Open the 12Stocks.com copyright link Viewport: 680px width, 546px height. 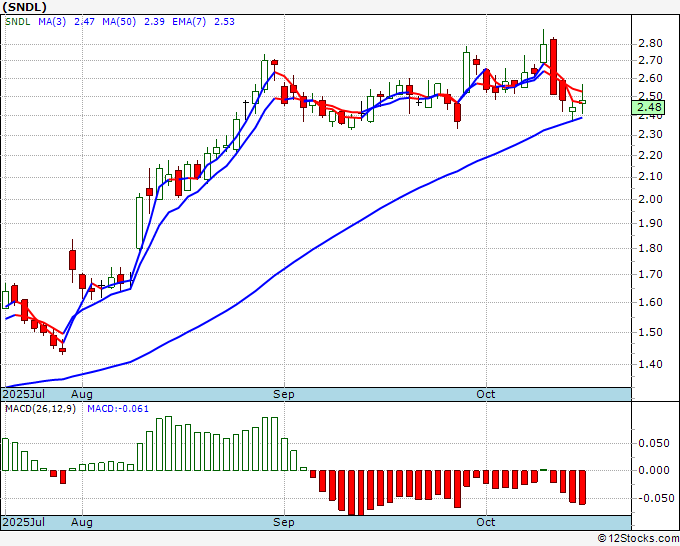638,538
